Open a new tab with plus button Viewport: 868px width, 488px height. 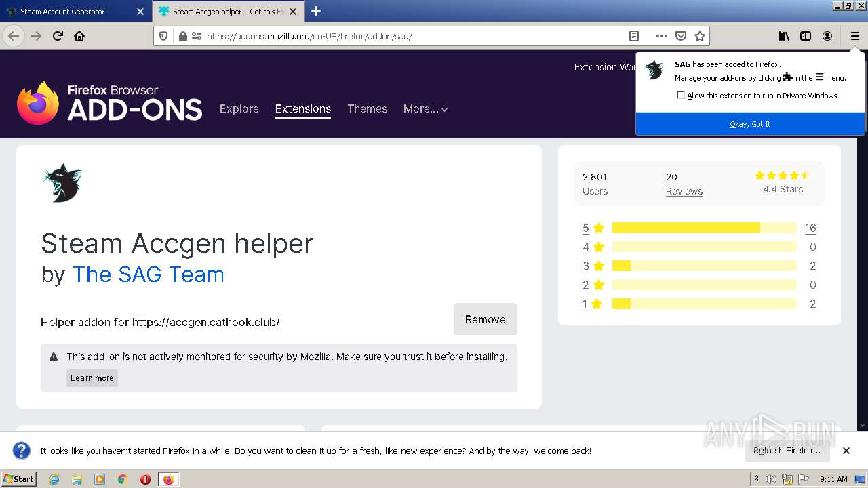(x=316, y=11)
